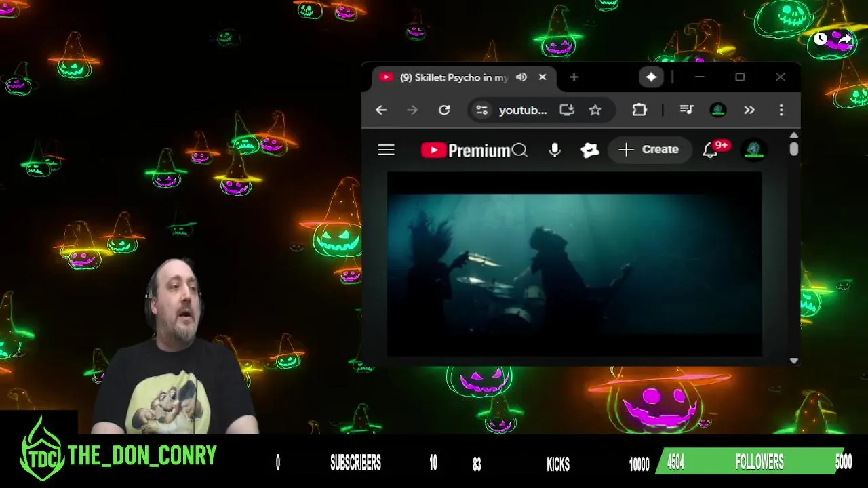
Task: Click the TDC flame logo
Action: pos(42,449)
